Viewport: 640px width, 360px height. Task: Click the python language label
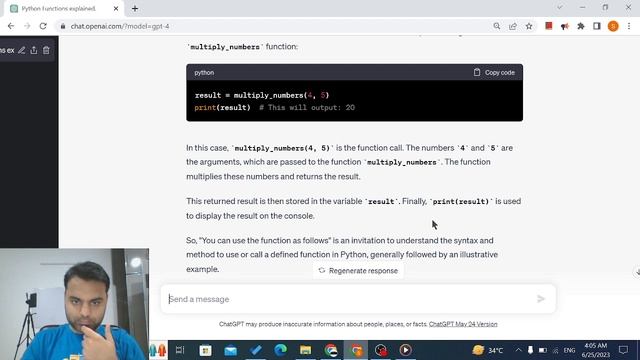204,73
